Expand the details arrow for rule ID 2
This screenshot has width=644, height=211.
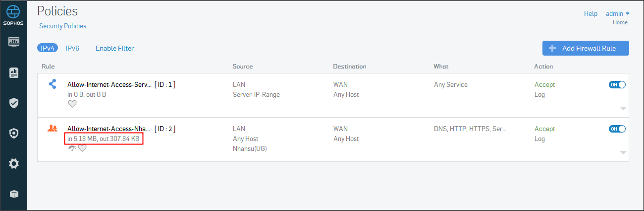623,152
